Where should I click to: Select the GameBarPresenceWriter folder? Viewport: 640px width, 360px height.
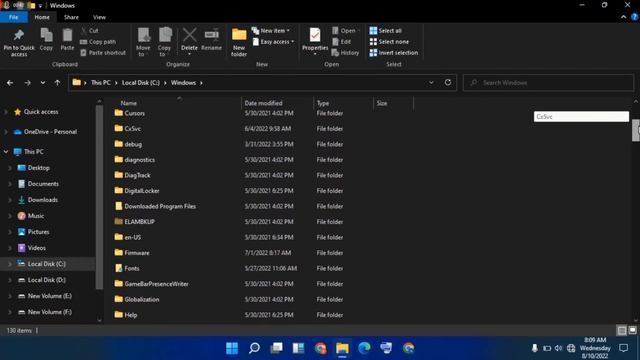156,284
